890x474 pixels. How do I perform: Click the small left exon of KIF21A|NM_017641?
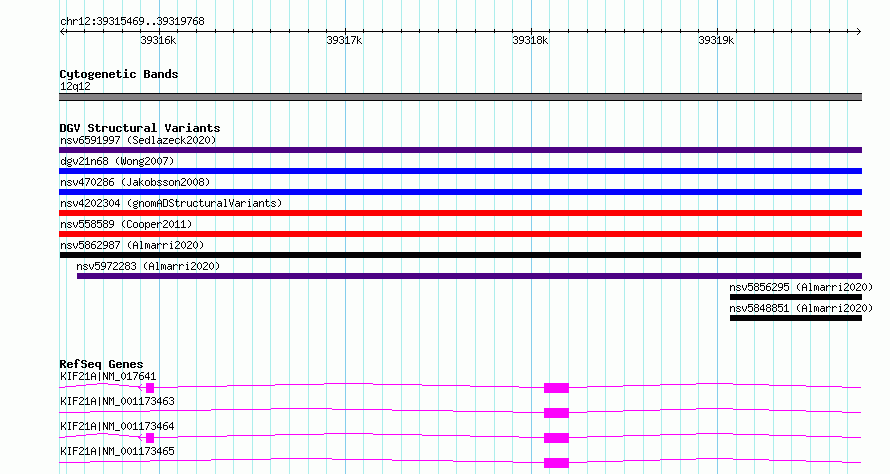[x=150, y=388]
